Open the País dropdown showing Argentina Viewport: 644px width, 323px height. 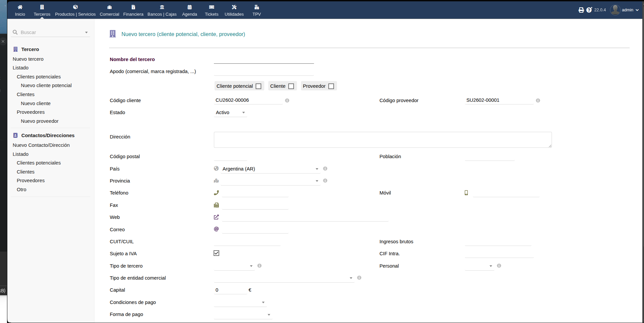[270, 169]
